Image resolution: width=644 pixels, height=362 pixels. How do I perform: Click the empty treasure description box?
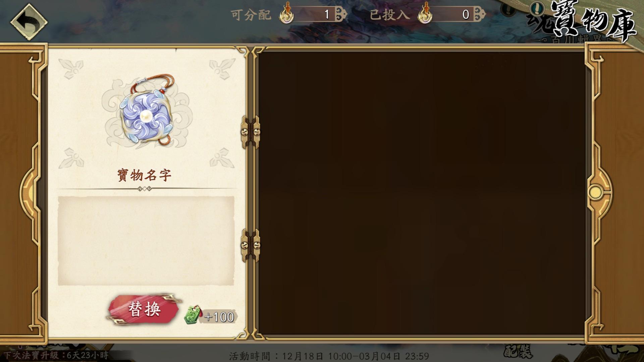tap(146, 241)
